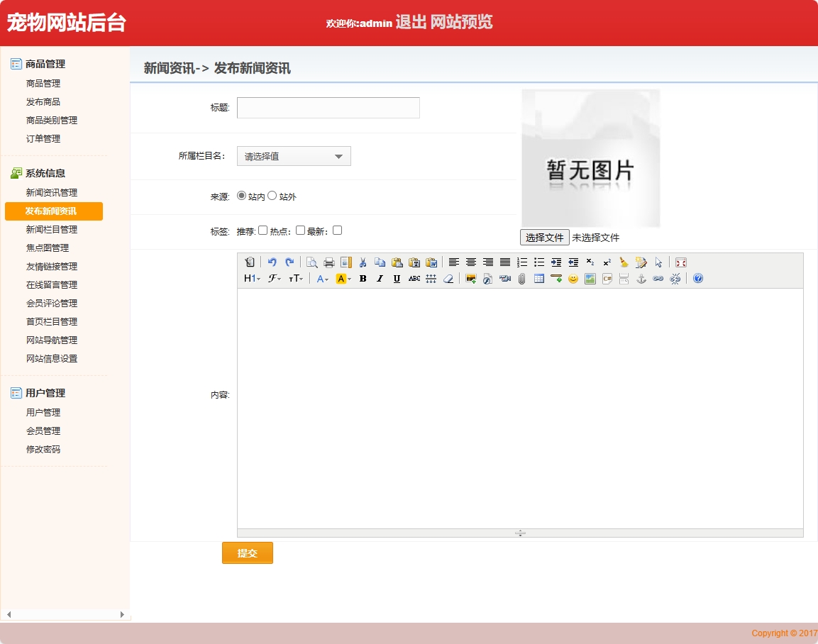Screen dimensions: 818x644
Task: Enable the 推荐 checkbox under 标签
Action: [263, 230]
